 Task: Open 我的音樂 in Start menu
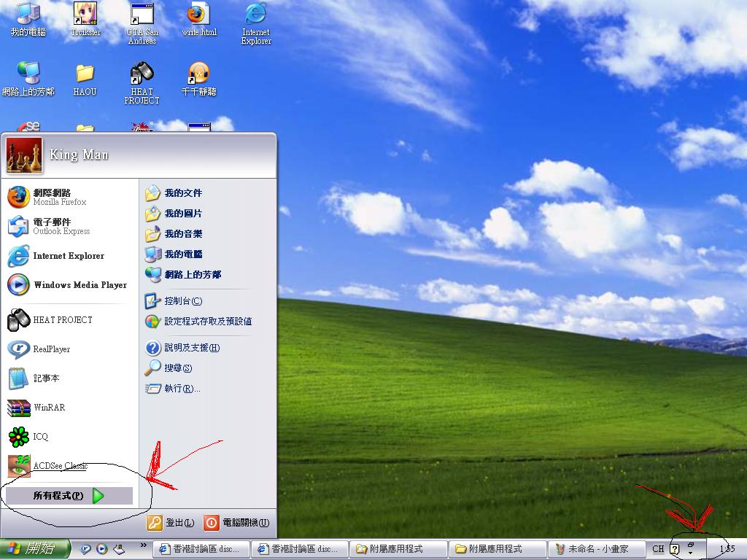[174, 234]
